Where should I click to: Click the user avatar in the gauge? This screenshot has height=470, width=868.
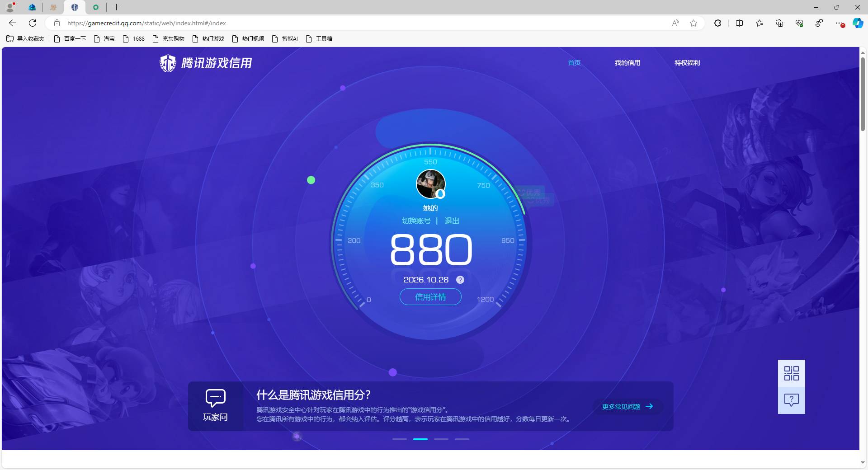[430, 184]
